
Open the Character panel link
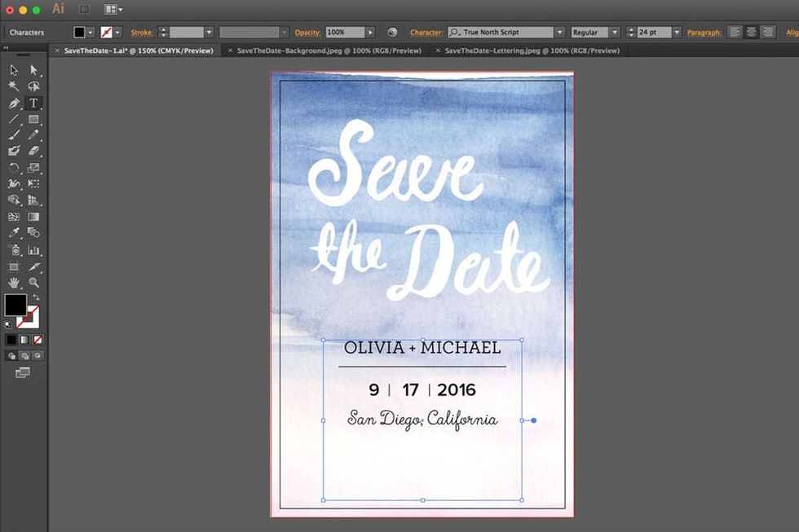(x=426, y=33)
